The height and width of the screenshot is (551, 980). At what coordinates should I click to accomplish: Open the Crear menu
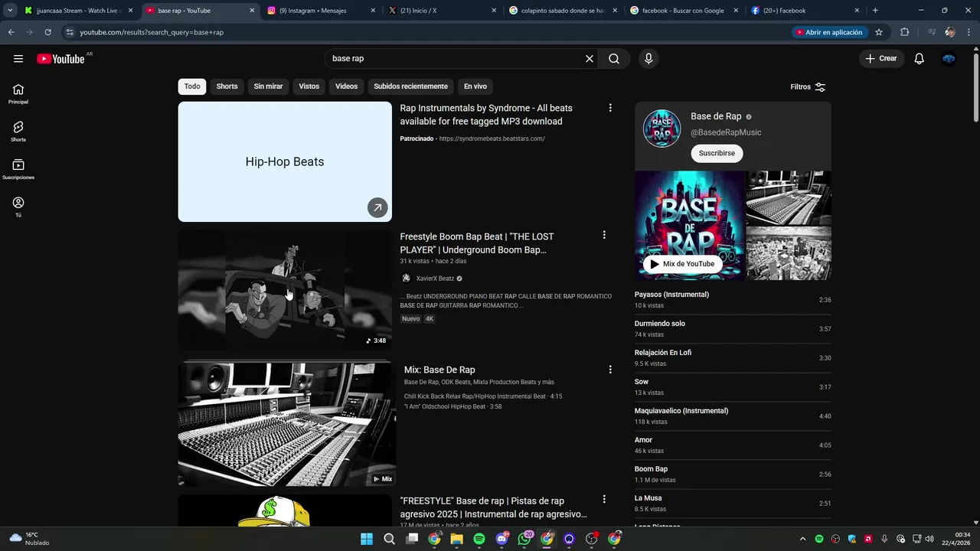click(x=881, y=59)
